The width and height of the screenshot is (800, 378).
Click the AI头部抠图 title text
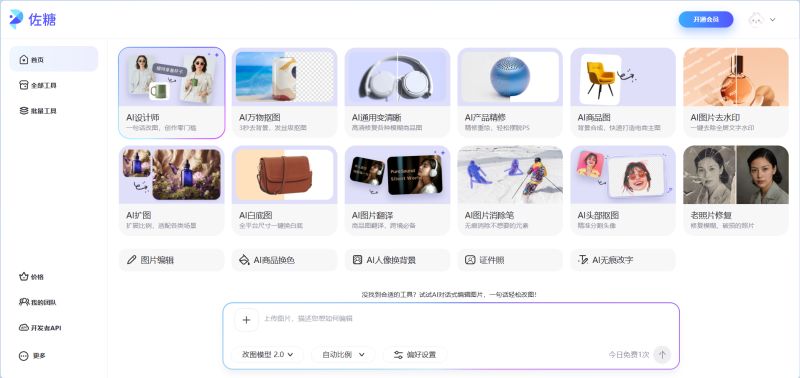click(x=598, y=215)
